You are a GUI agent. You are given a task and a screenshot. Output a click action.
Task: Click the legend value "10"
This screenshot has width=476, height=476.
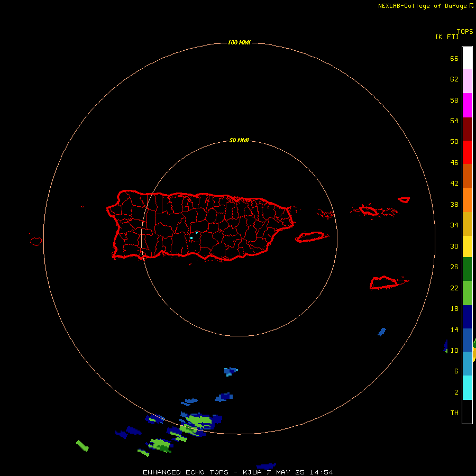point(454,351)
